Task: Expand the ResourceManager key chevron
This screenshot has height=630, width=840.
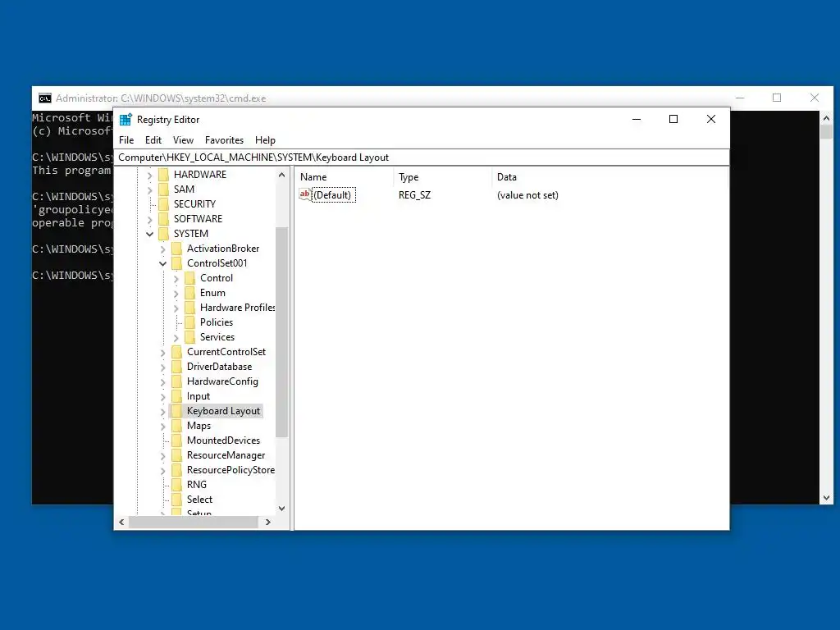Action: click(x=163, y=456)
